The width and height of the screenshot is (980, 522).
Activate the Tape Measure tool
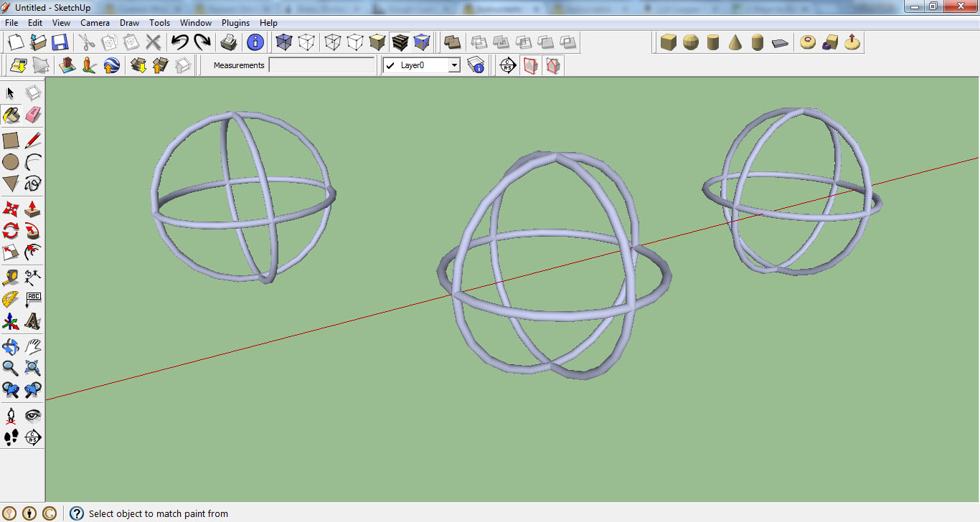point(11,278)
